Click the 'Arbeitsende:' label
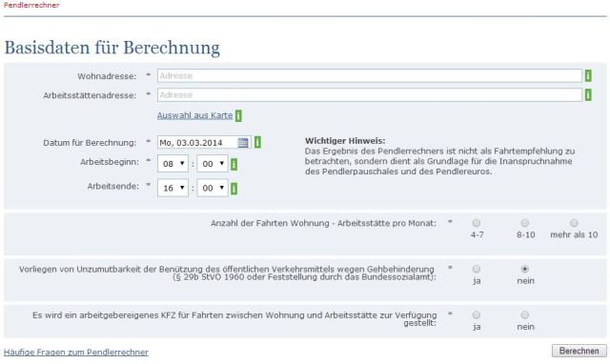 pyautogui.click(x=112, y=186)
